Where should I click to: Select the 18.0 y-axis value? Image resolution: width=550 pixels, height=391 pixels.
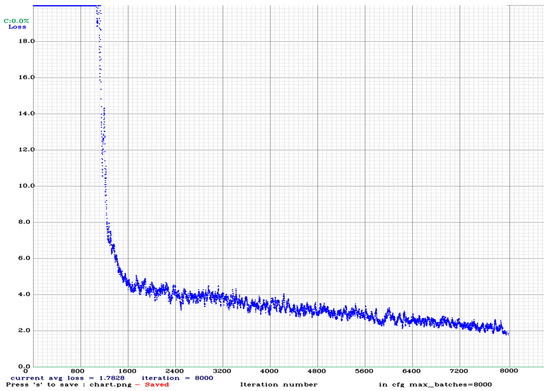(x=27, y=41)
